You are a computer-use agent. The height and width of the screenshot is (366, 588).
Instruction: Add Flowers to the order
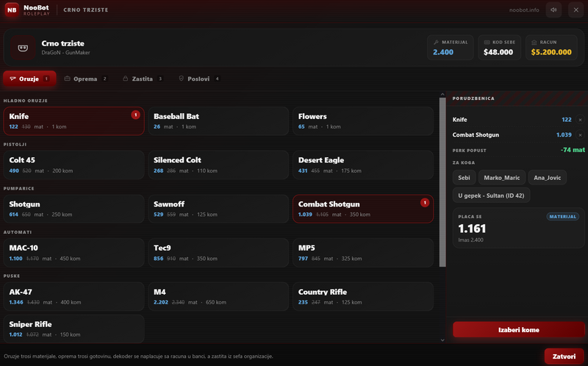pos(363,121)
